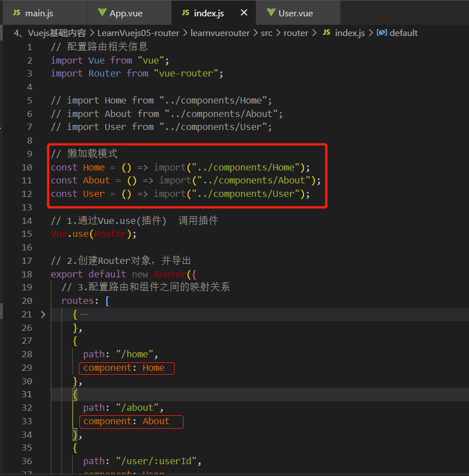Viewport: 469px width, 476px height.
Task: Click 'About' constant on line 11
Action: tap(97, 180)
